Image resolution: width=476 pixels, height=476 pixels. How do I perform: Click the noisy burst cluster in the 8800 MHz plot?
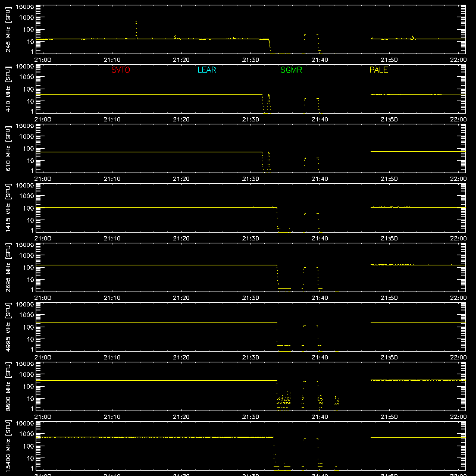pos(284,400)
